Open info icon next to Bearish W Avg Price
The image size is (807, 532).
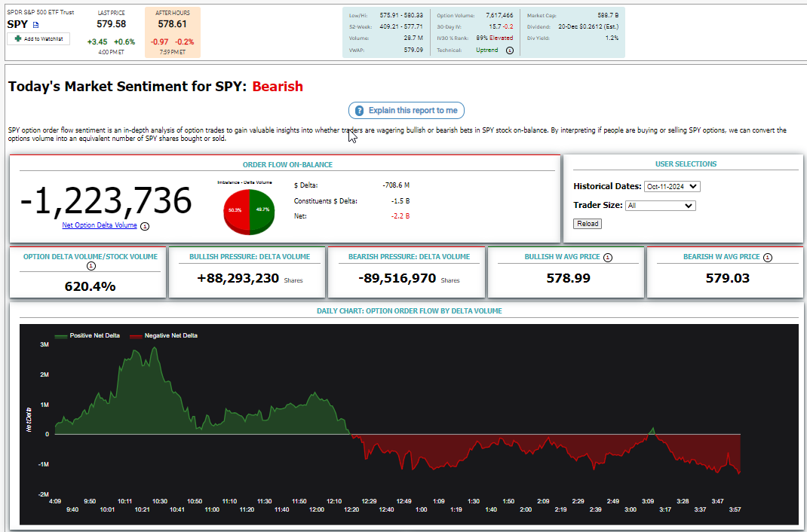(767, 258)
